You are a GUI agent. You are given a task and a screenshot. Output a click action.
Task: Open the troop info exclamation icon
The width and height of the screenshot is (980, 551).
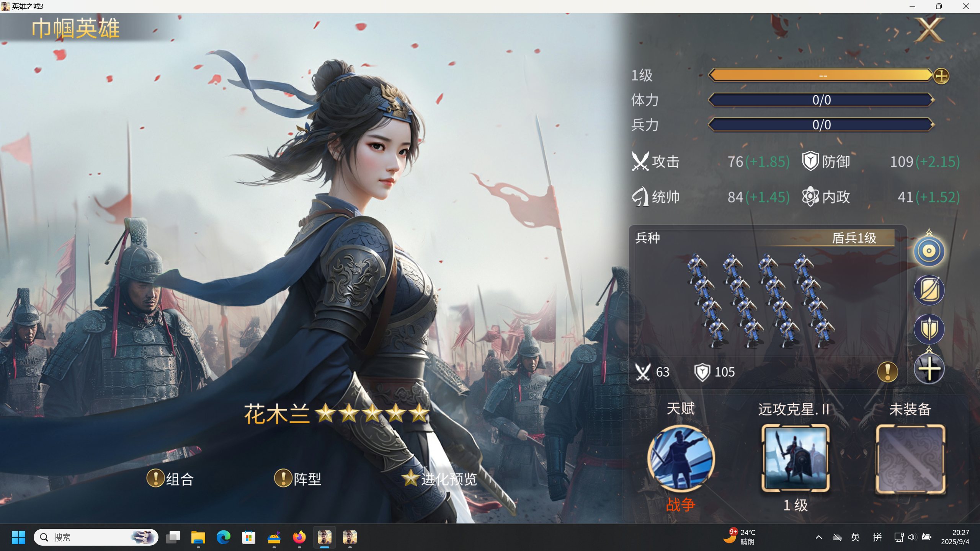point(887,372)
